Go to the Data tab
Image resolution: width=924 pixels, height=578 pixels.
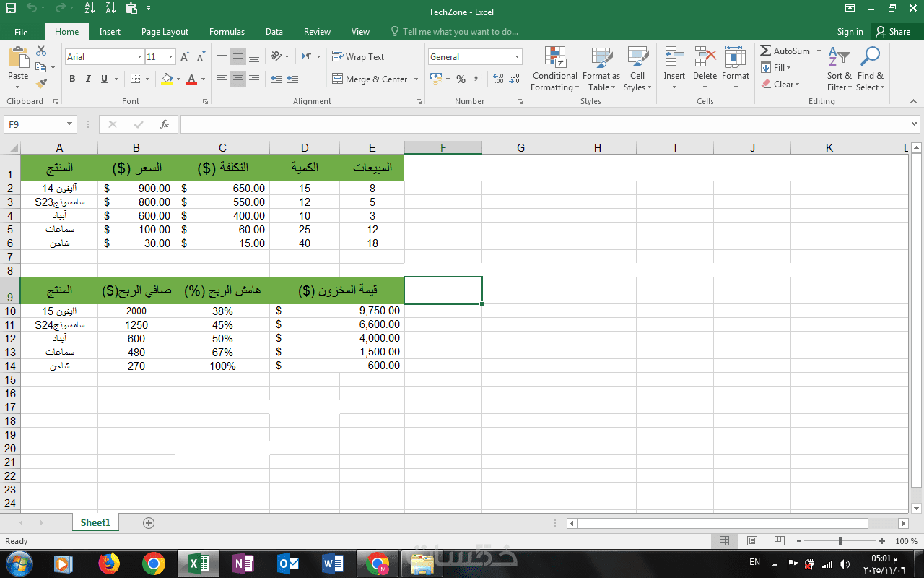click(x=274, y=32)
